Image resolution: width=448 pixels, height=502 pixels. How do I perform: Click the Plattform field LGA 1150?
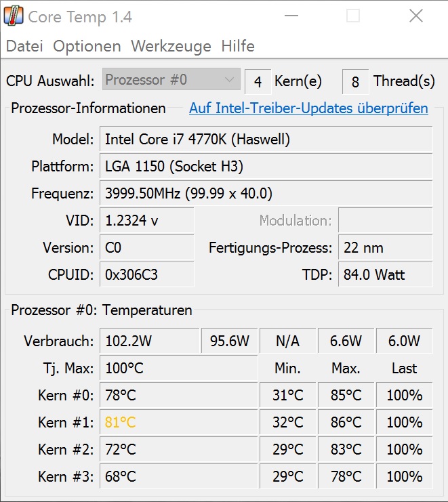coord(266,166)
